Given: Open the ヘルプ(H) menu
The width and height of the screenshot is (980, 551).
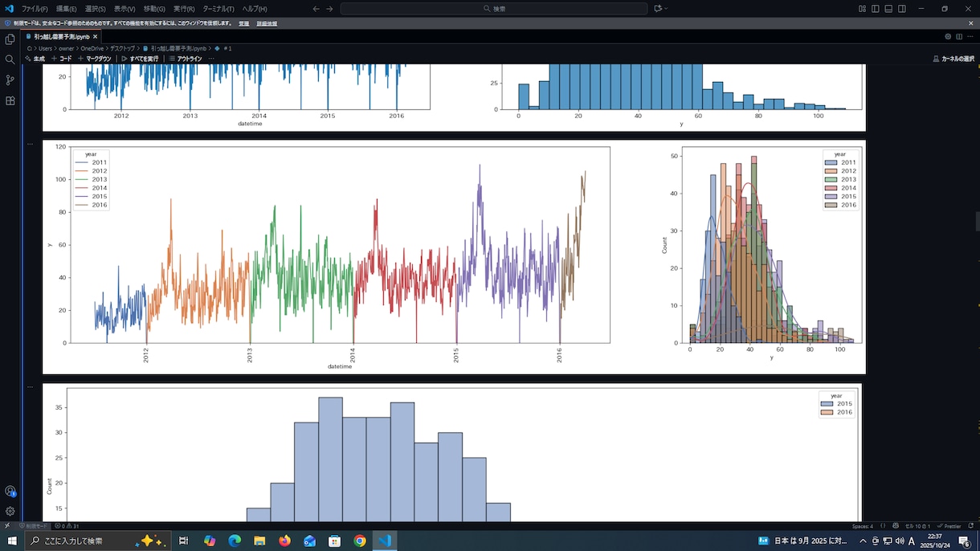Looking at the screenshot, I should (x=255, y=9).
